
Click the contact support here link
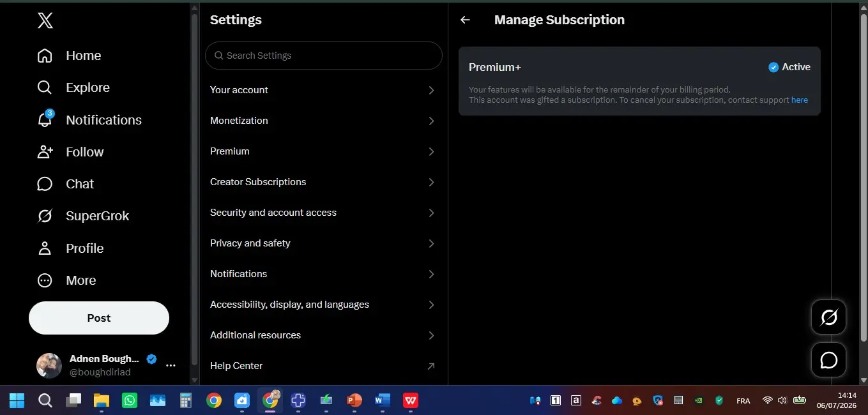point(800,100)
